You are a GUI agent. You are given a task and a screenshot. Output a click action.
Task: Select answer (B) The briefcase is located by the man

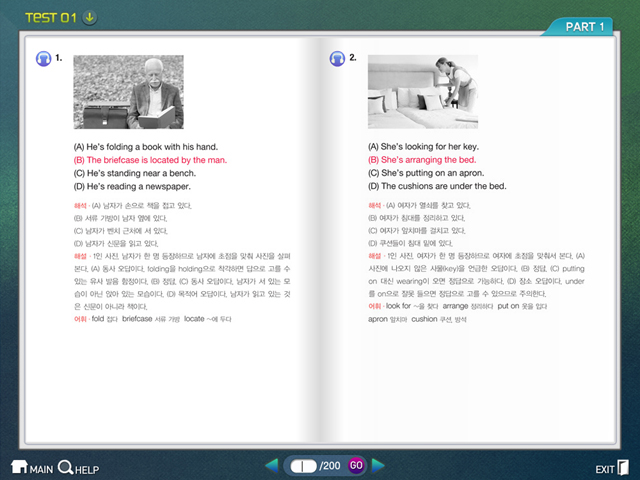point(151,160)
